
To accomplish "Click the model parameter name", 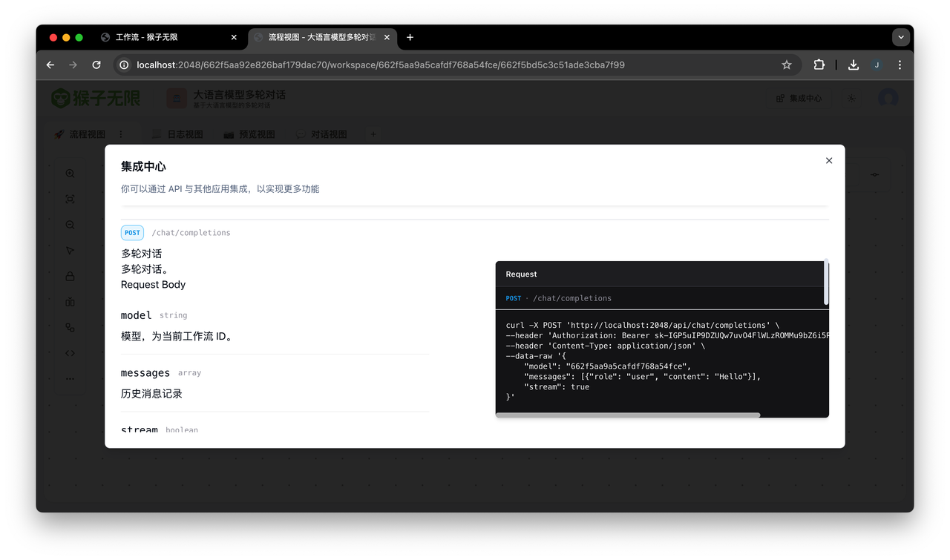I will [136, 315].
